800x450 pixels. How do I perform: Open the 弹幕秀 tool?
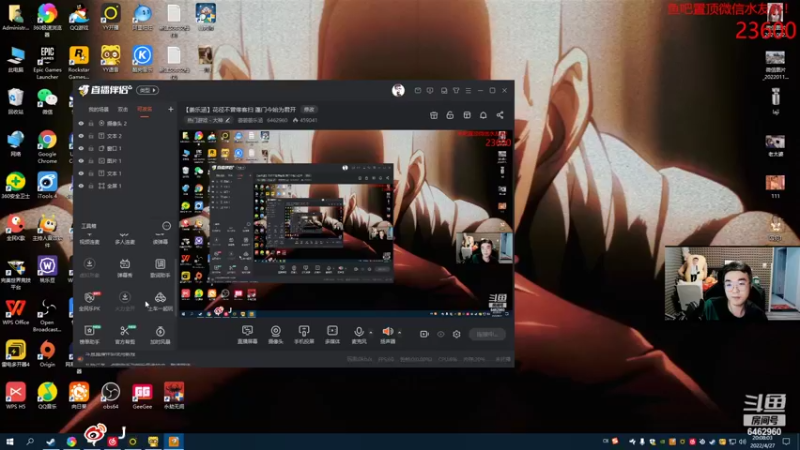(x=124, y=268)
